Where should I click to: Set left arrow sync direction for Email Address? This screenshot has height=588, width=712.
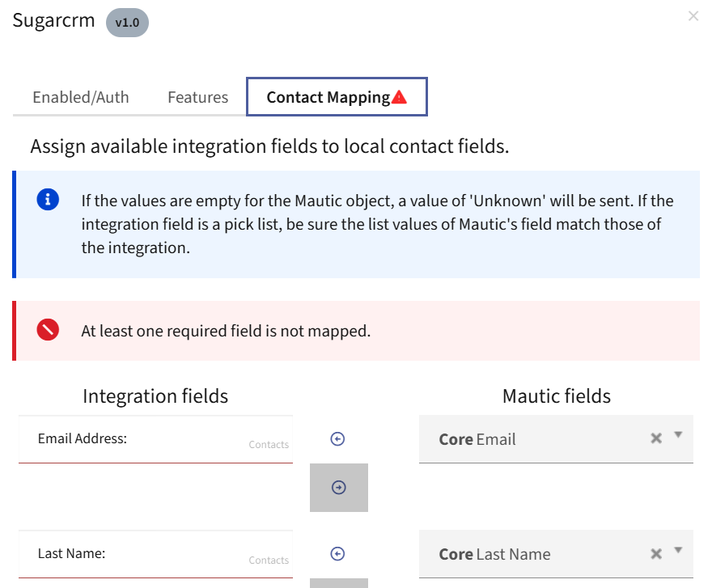click(x=337, y=439)
